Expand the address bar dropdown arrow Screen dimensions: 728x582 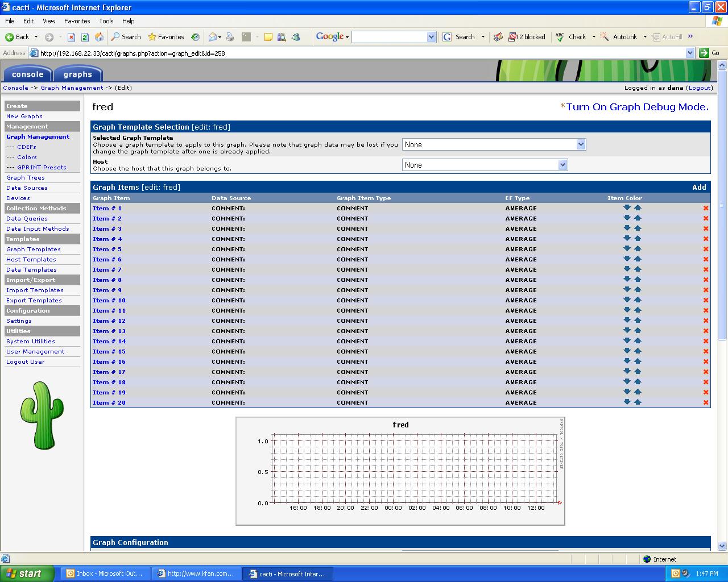point(690,53)
